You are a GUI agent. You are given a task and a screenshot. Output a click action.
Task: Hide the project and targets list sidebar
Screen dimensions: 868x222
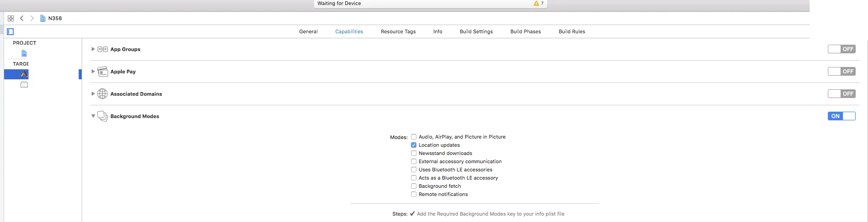[x=10, y=31]
